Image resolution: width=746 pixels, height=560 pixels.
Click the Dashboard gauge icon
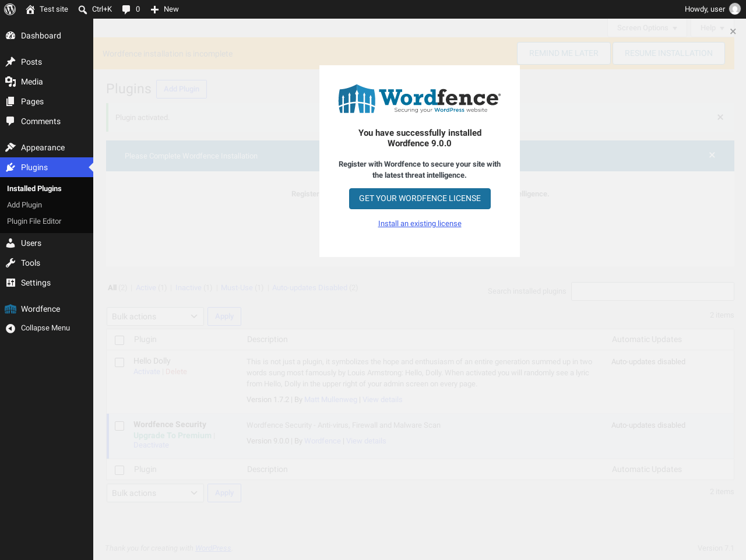click(10, 36)
